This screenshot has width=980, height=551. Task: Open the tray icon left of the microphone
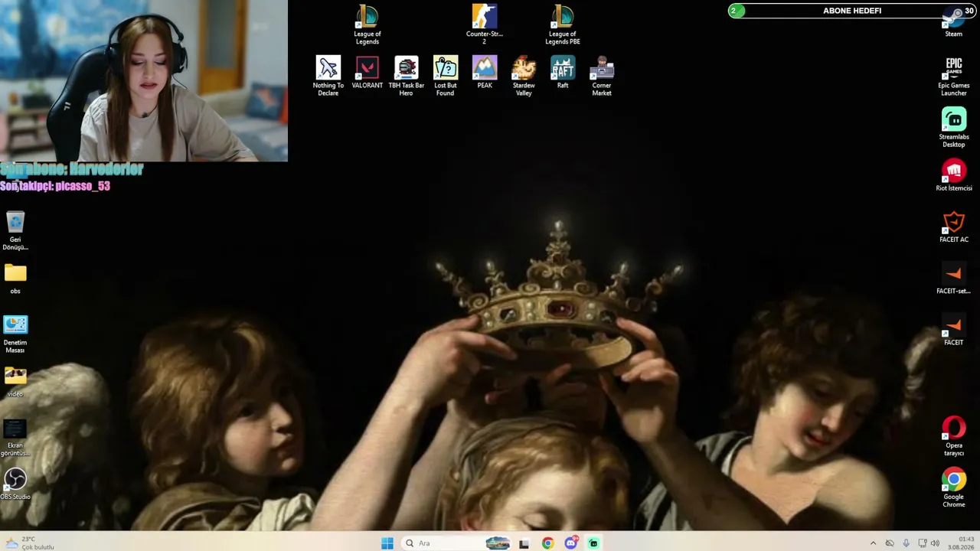point(890,543)
